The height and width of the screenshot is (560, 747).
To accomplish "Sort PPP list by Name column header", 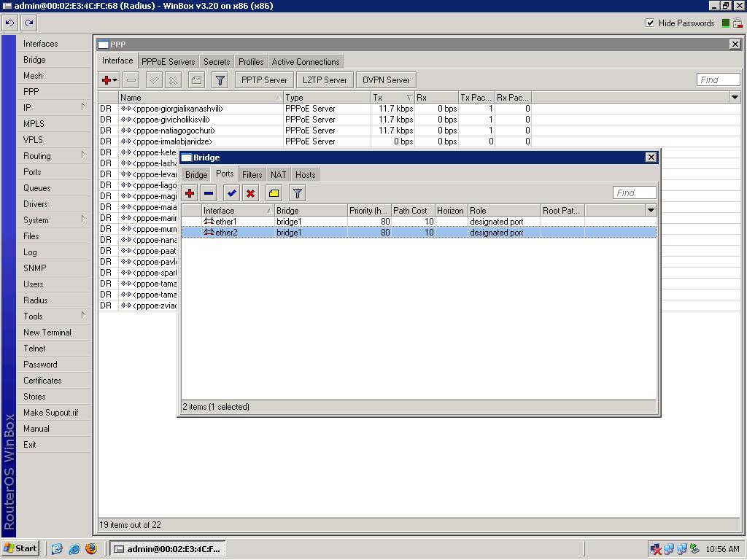I will pos(201,98).
